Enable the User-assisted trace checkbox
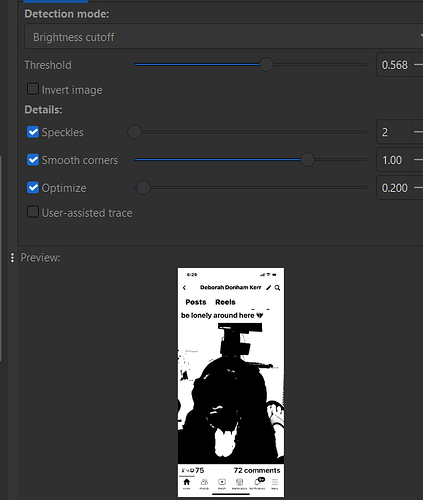 point(33,212)
